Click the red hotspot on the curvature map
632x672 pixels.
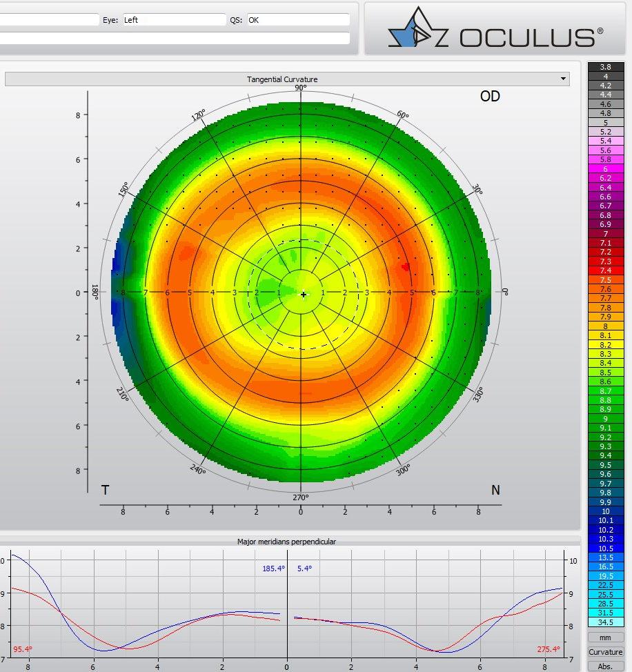click(x=405, y=266)
